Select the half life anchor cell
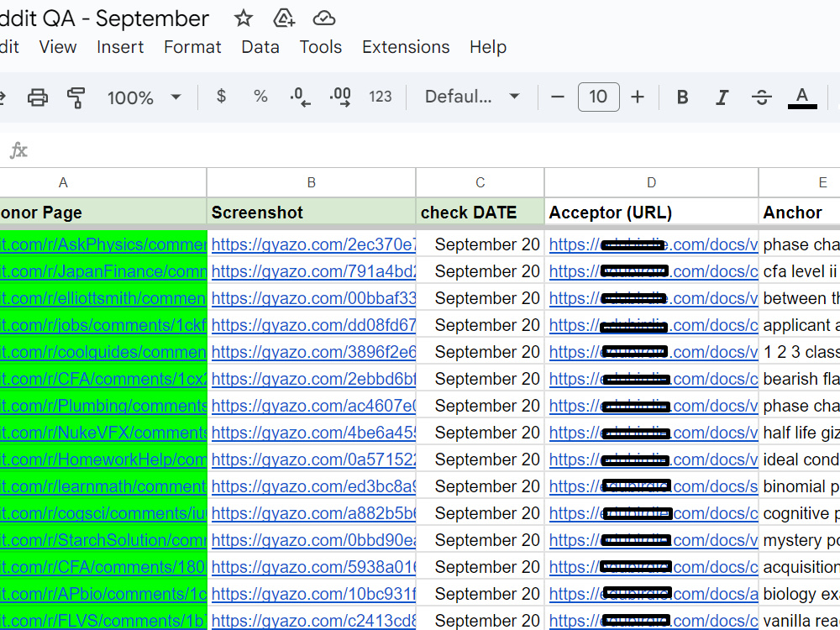 [x=800, y=433]
